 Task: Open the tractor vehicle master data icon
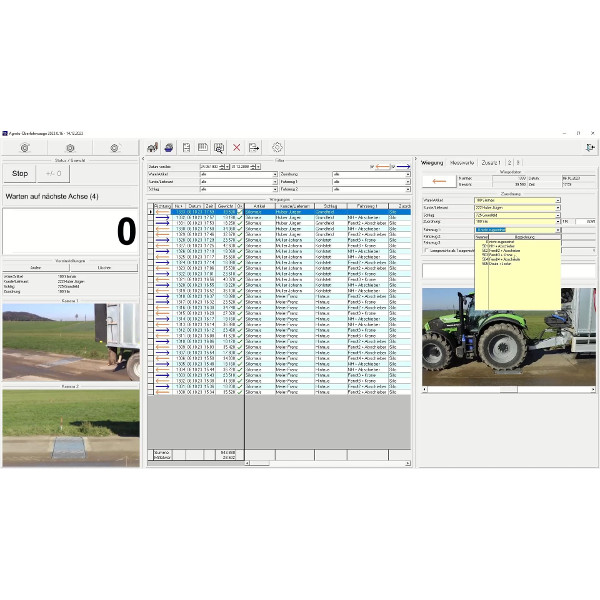153,147
